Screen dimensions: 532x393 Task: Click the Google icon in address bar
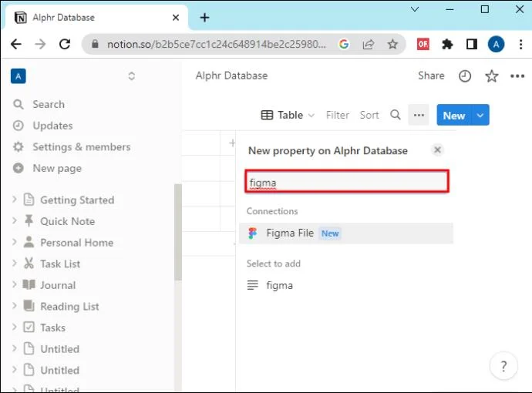point(344,44)
